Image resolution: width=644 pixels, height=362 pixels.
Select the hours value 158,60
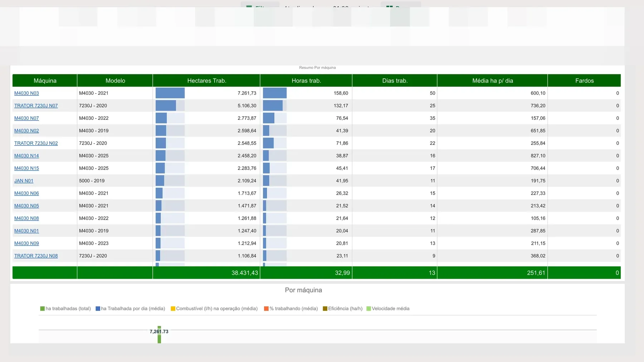click(x=341, y=93)
